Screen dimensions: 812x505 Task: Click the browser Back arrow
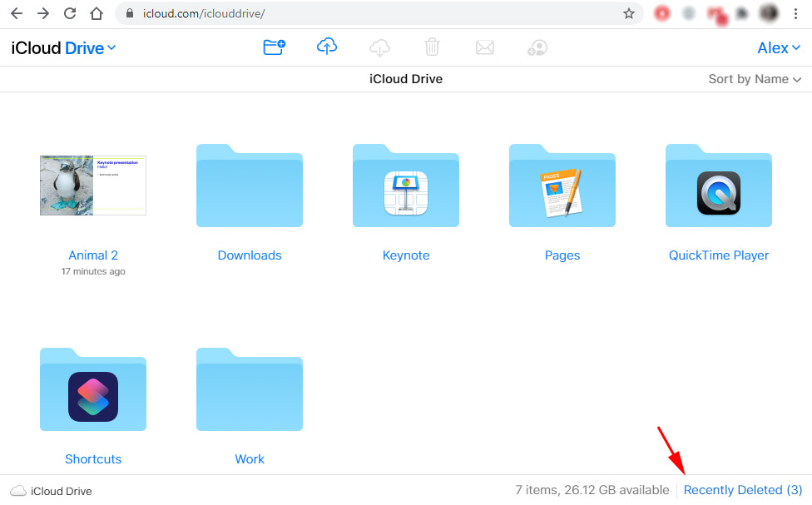point(17,13)
